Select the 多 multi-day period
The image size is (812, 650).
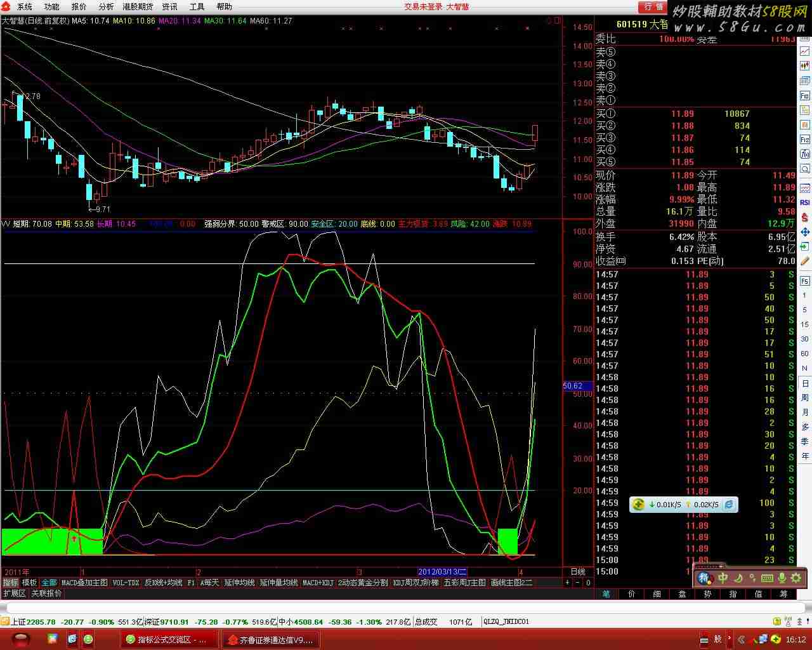804,427
